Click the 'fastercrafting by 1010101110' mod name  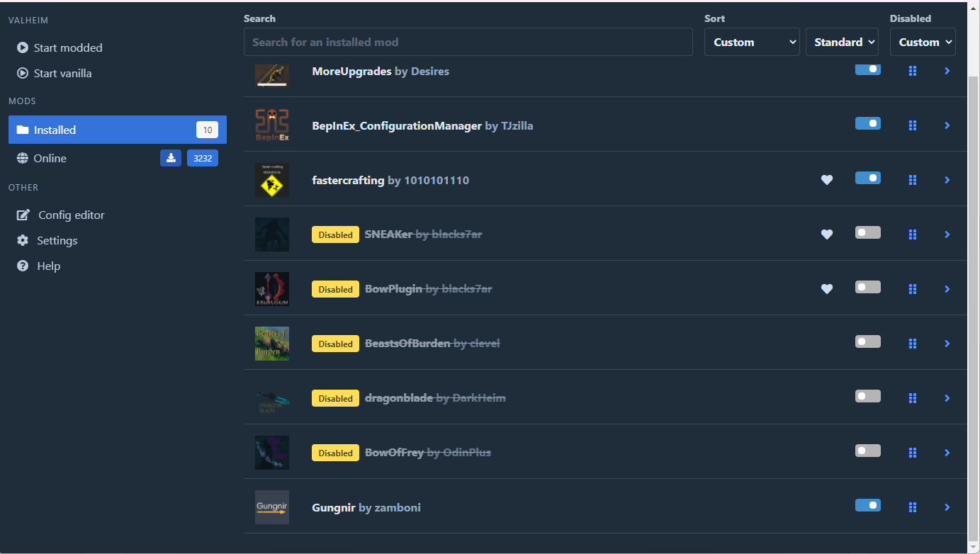tap(390, 180)
